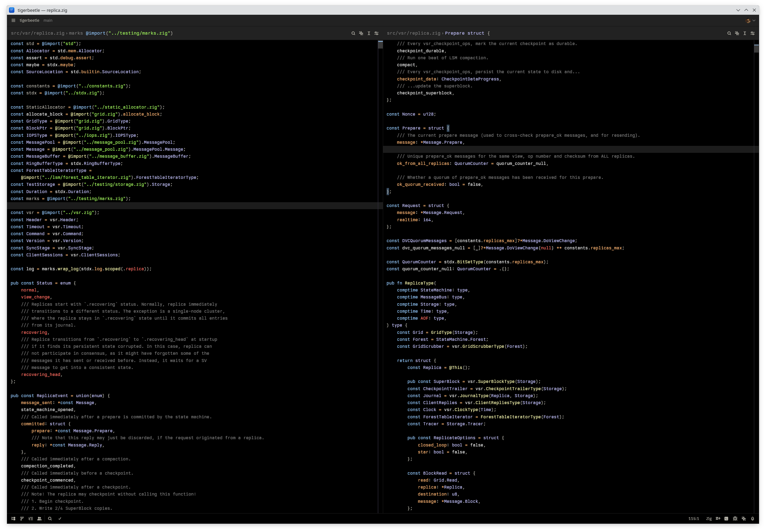Click 'const Request = struct {' line
Screen dimensions: 766x532
(417, 206)
